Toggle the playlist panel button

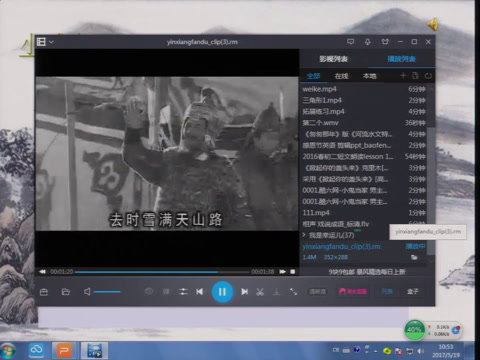[x=387, y=292]
